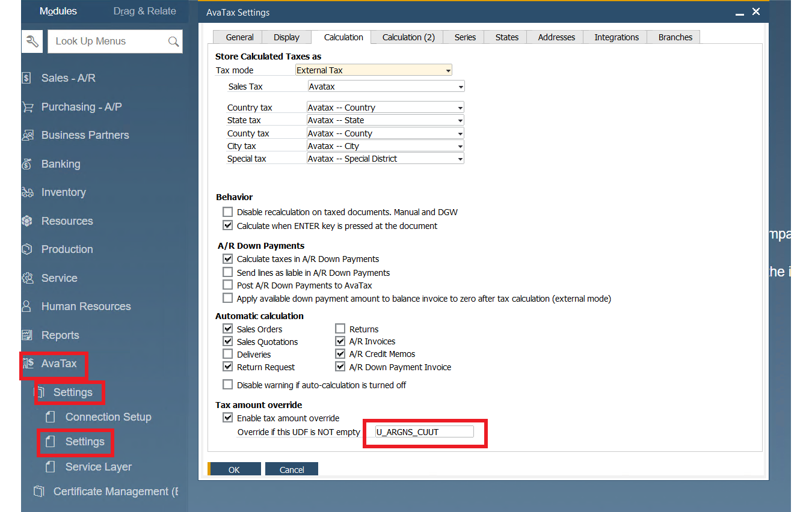Image resolution: width=812 pixels, height=512 pixels.
Task: Click the Settings folder icon under AvaTax
Action: click(40, 392)
